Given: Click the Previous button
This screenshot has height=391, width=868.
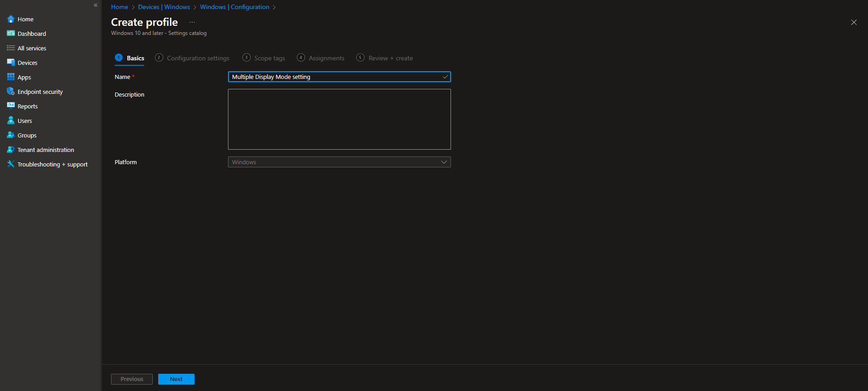Looking at the screenshot, I should click(x=132, y=379).
